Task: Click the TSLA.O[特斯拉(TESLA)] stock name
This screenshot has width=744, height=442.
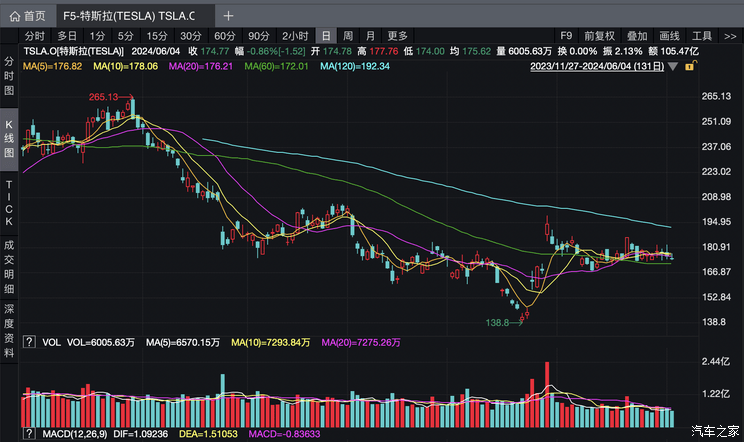Action: tap(74, 51)
